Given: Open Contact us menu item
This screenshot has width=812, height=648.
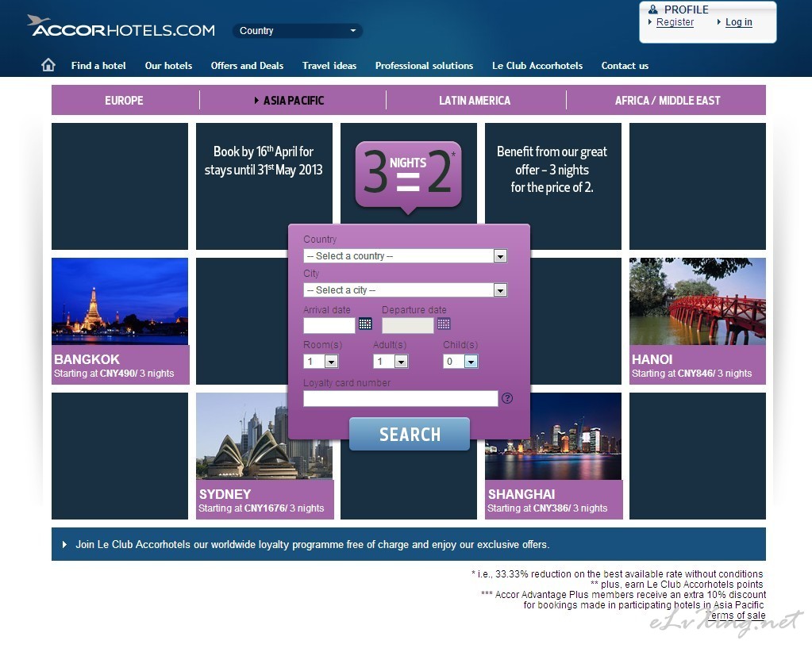Looking at the screenshot, I should pos(625,66).
